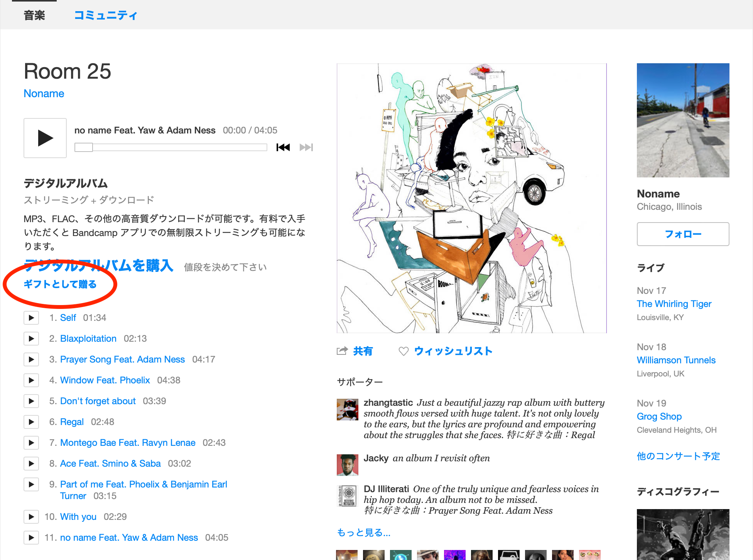Open no name Feat. Yaw track link
Screen dimensions: 753x560
(129, 538)
